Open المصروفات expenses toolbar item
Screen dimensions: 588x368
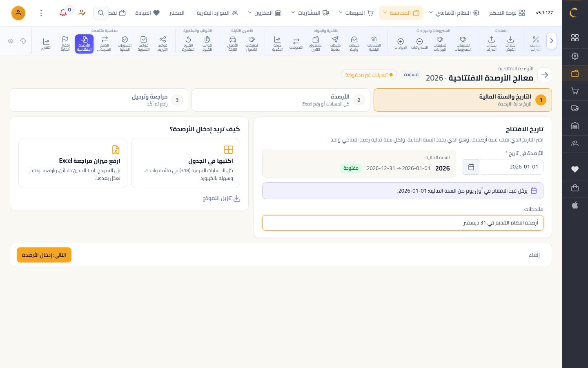(419, 44)
